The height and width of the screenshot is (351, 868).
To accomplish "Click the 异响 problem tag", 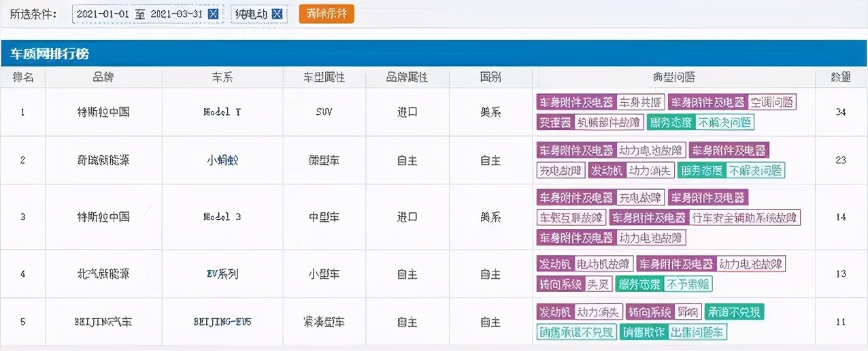I will pos(687,312).
